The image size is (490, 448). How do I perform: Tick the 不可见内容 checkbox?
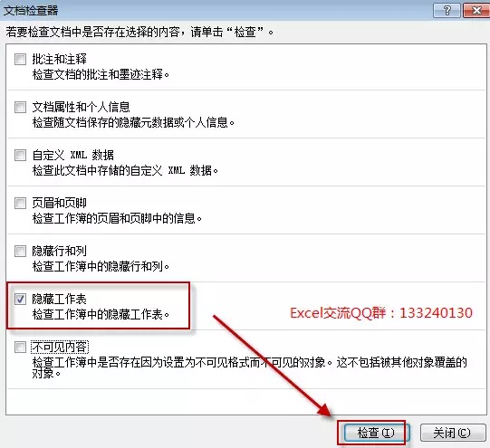(x=20, y=347)
